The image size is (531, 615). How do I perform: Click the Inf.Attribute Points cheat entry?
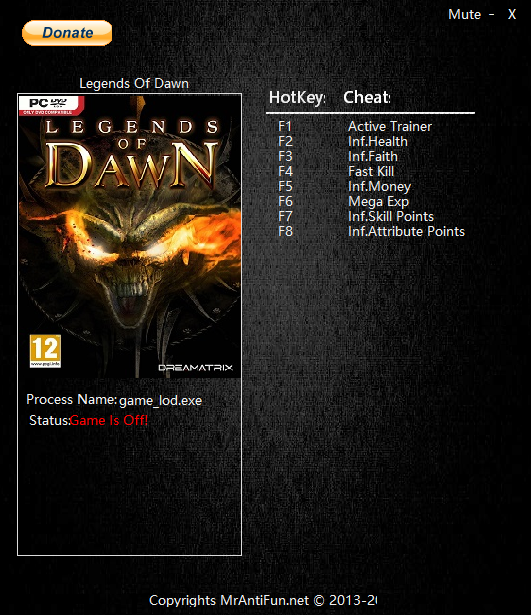pos(406,231)
